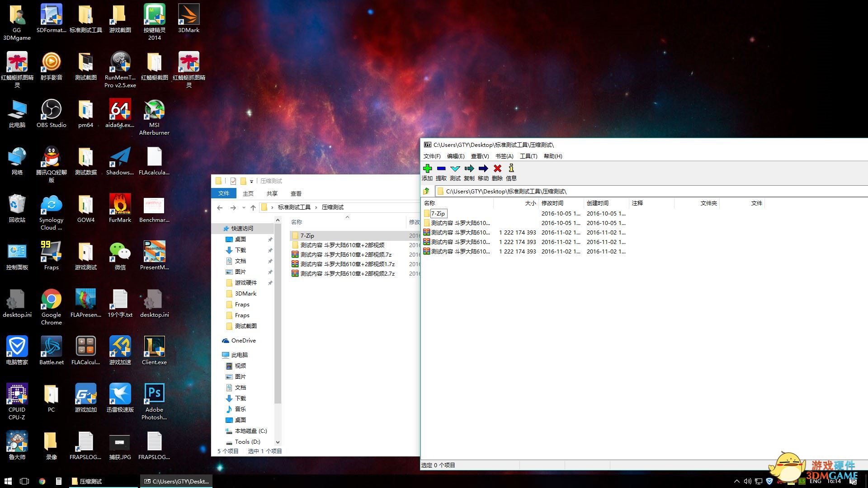This screenshot has width=868, height=488.
Task: Click the 7-Zip Copy (复制) icon
Action: tap(469, 169)
